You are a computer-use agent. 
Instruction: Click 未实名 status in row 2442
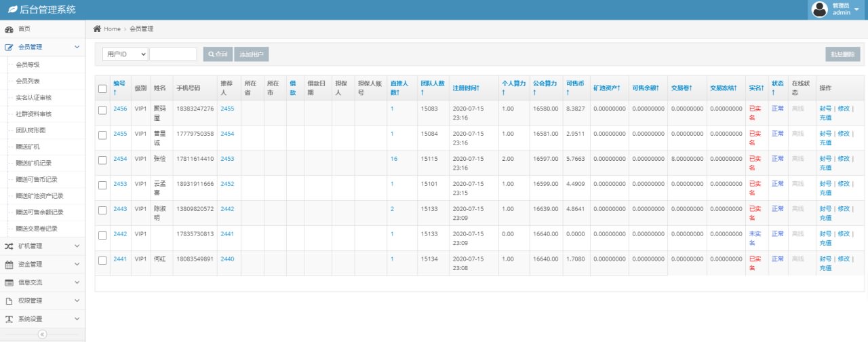[755, 238]
